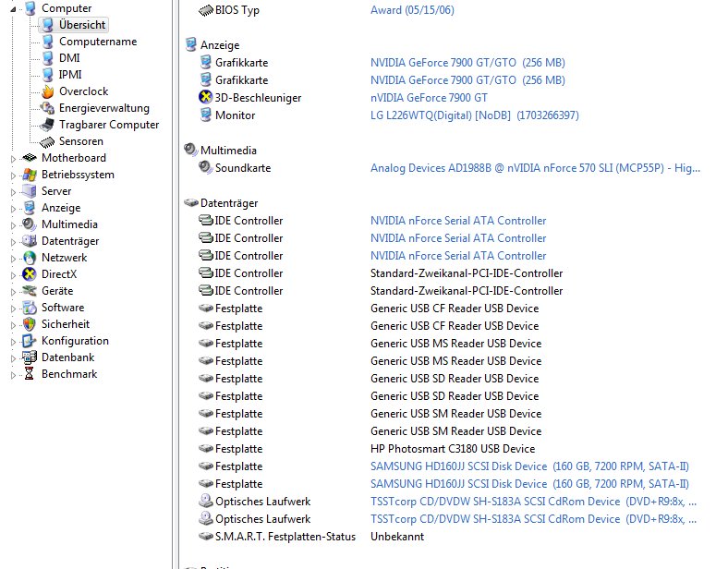Open the Analog Devices AD1988B sound card link
Image resolution: width=728 pixels, height=569 pixels.
535,168
